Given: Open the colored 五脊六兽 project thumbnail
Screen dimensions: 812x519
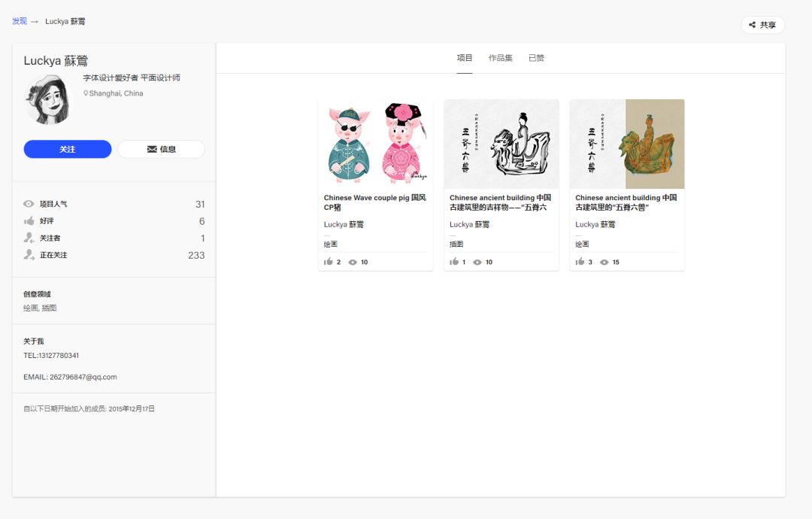Looking at the screenshot, I should coord(626,144).
